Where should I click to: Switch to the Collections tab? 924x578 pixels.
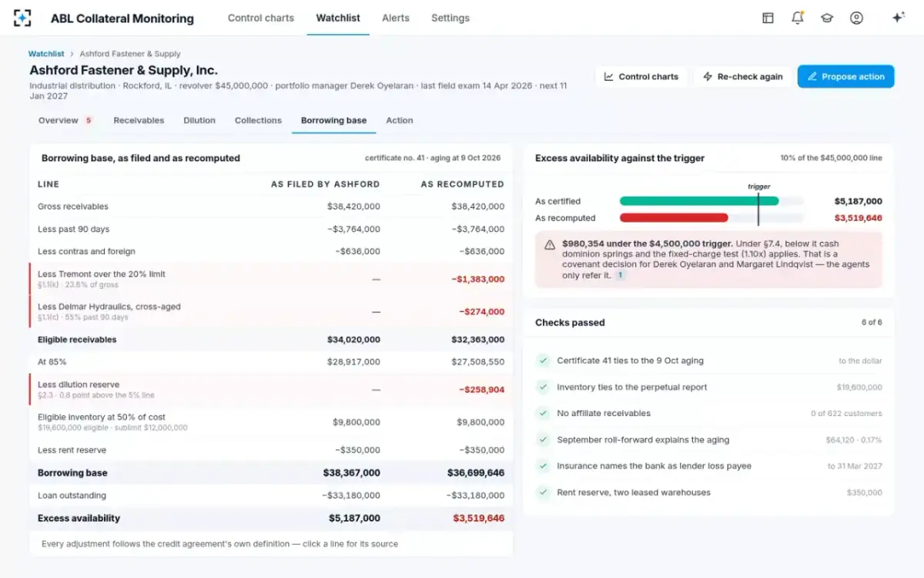point(258,120)
